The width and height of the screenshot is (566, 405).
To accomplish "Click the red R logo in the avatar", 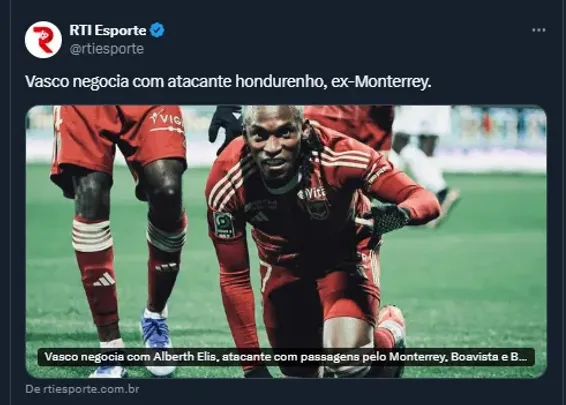I will pos(43,39).
